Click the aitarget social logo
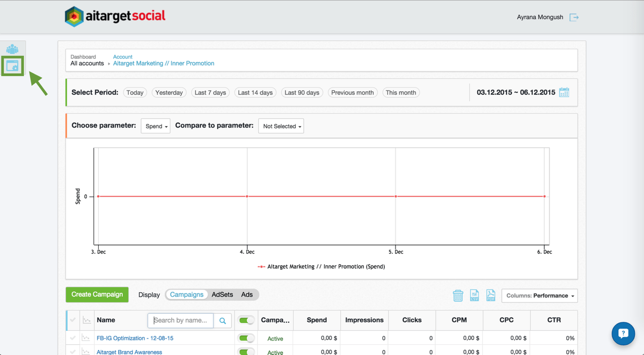Image resolution: width=644 pixels, height=355 pixels. point(115,17)
